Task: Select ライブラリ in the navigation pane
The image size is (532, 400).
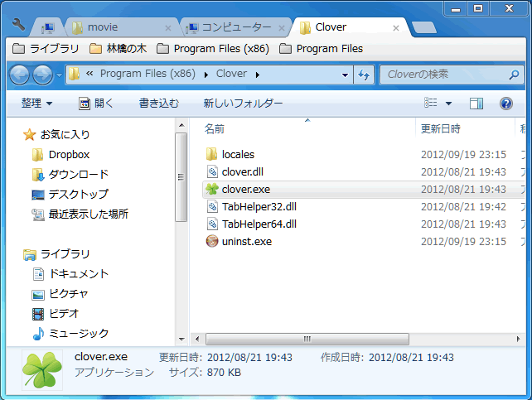Action: tap(56, 254)
